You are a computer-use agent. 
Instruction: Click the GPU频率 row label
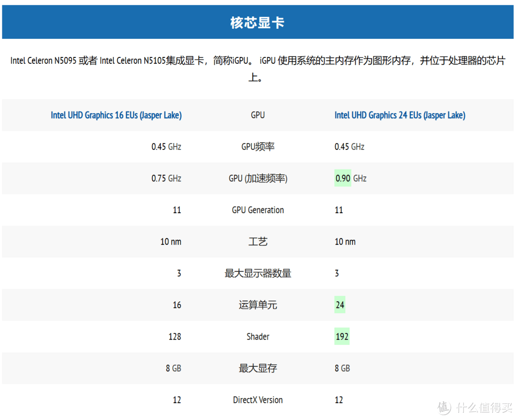click(258, 147)
